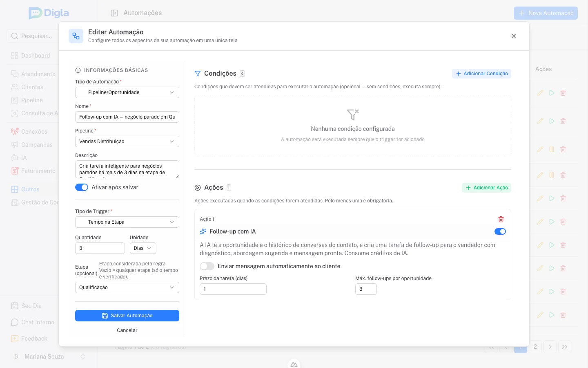Open Conexões in the sidebar

(x=29, y=132)
